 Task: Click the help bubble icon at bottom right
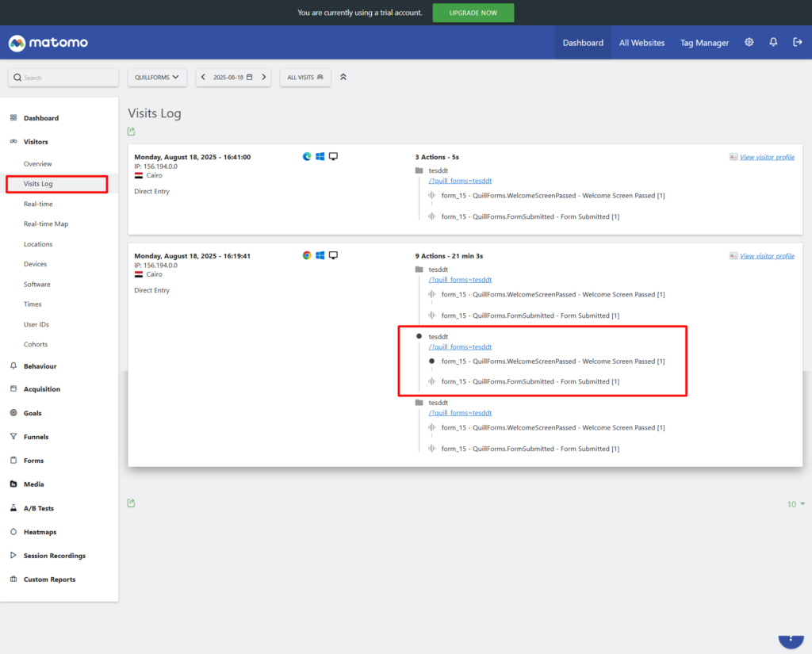(791, 641)
